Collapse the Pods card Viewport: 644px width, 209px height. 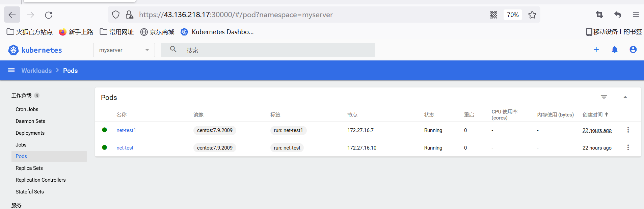pyautogui.click(x=625, y=97)
